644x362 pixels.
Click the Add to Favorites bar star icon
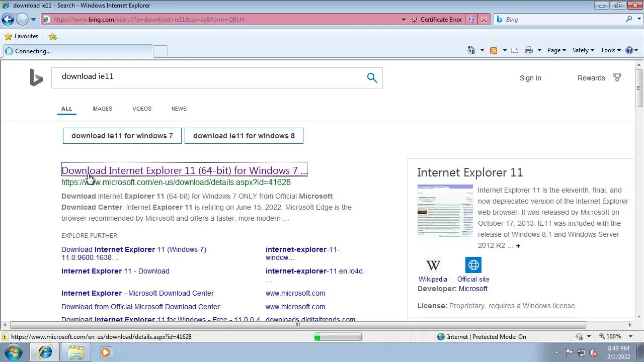tap(53, 36)
